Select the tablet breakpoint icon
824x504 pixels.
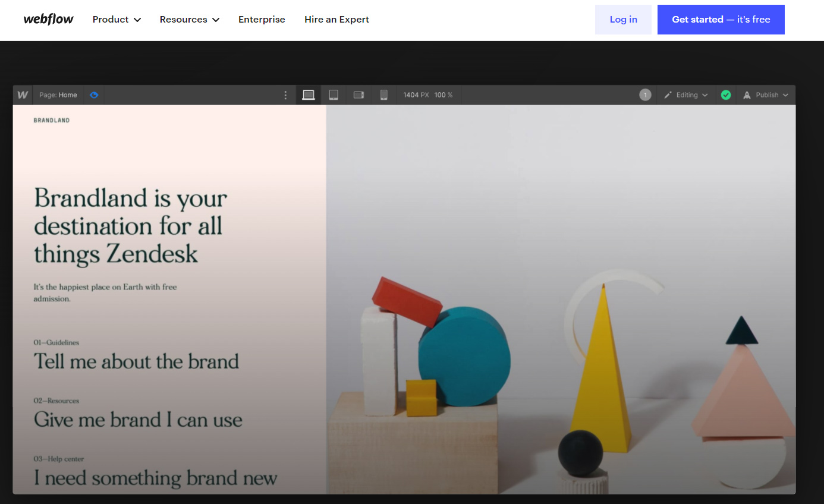click(x=334, y=95)
